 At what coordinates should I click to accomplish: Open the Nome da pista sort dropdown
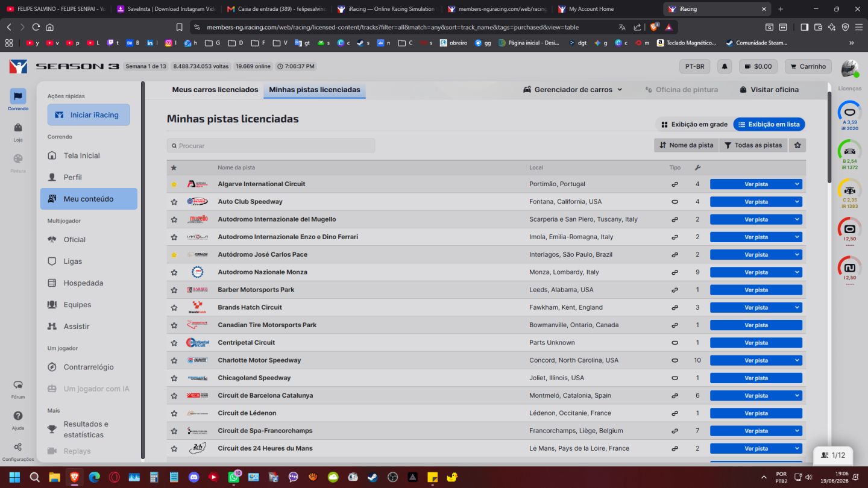tap(686, 145)
